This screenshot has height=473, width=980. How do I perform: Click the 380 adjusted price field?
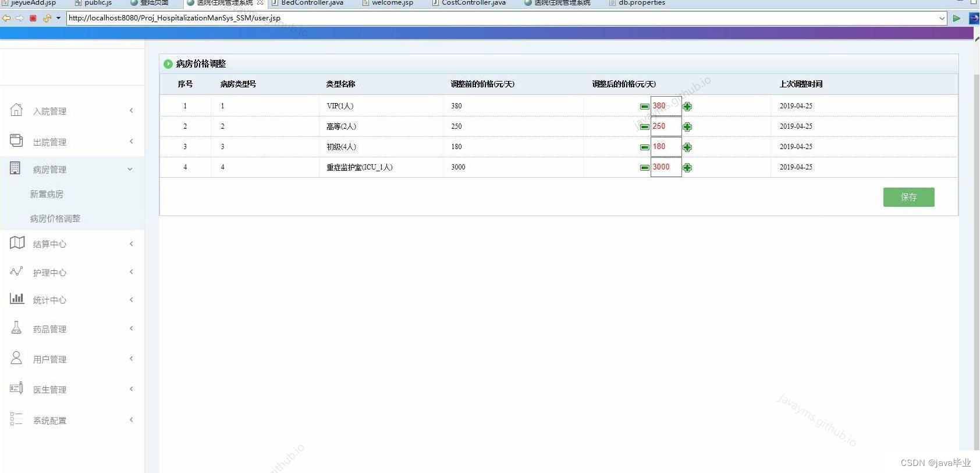(x=666, y=106)
